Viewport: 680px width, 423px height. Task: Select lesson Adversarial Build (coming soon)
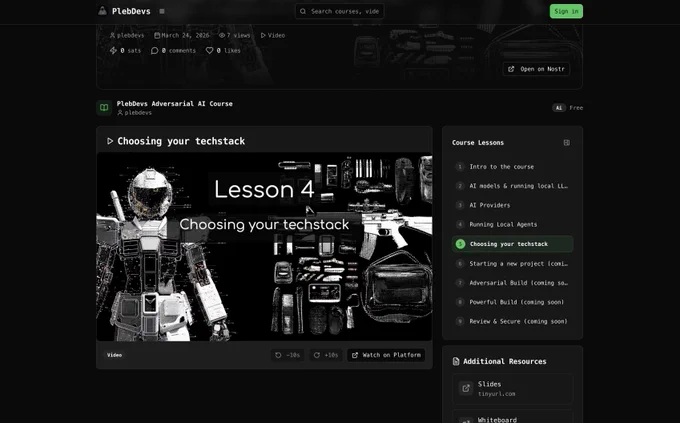tap(512, 282)
